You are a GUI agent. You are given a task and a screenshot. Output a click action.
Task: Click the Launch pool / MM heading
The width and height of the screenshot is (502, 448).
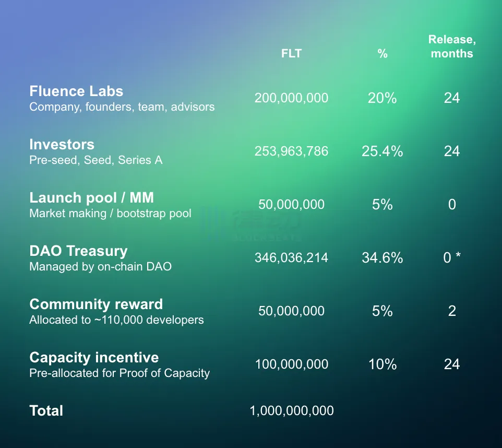point(91,198)
